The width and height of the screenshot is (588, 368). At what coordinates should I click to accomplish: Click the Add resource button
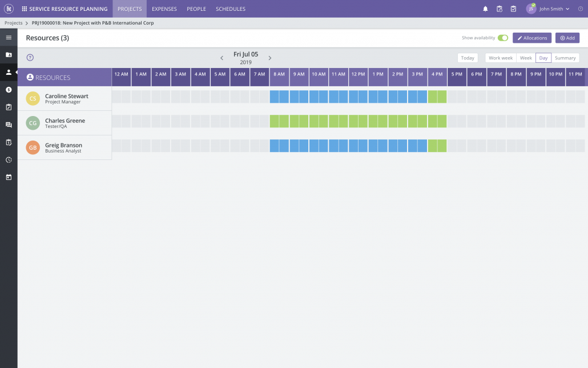[567, 38]
